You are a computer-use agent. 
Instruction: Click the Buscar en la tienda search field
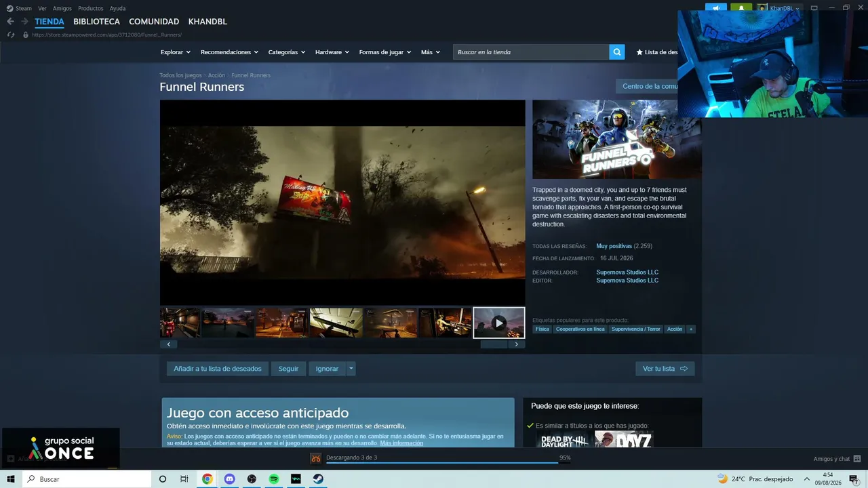tap(531, 52)
